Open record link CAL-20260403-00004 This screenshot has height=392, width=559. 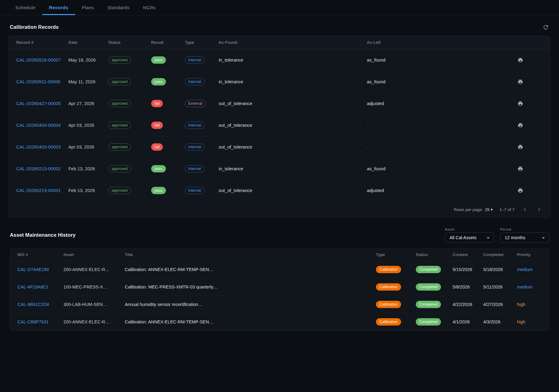38,125
